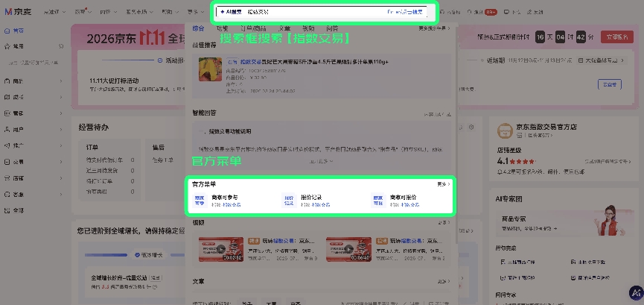Open 更多 link in the 视频 section
The width and height of the screenshot is (644, 305).
pos(444,223)
